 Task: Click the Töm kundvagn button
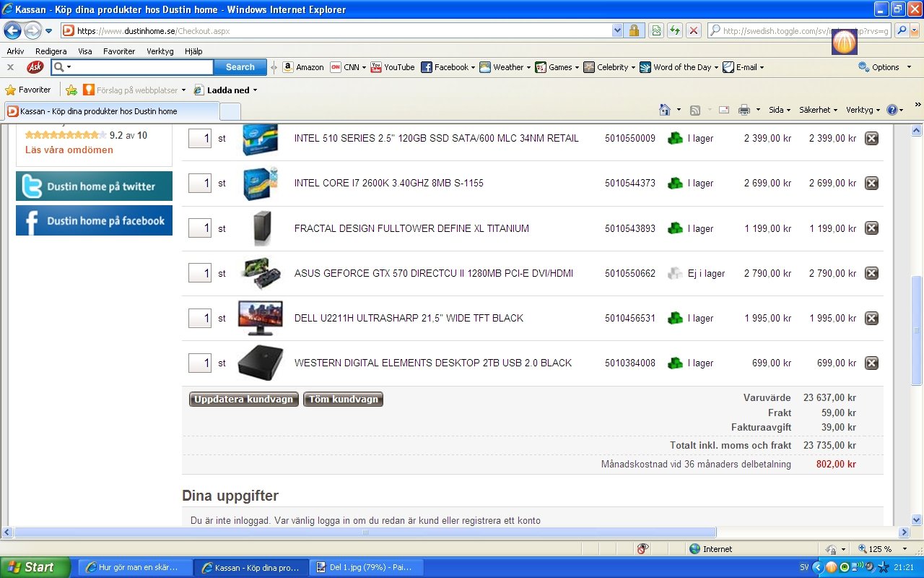point(344,400)
